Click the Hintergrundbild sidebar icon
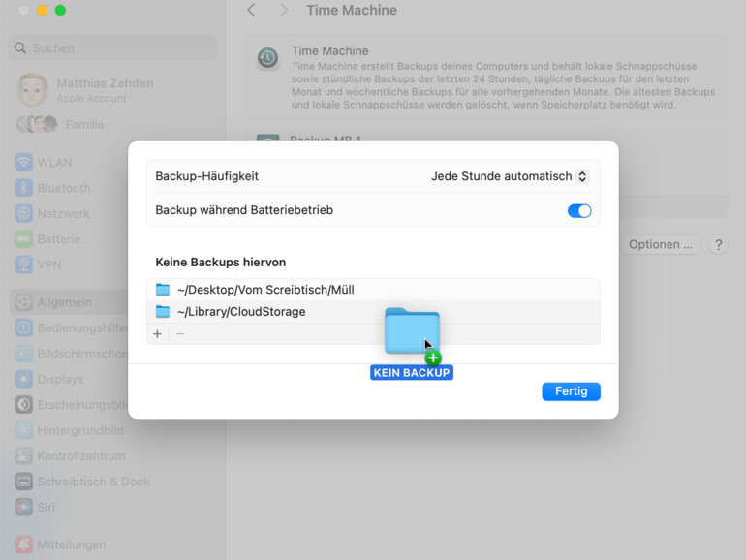746x560 pixels. 24,430
